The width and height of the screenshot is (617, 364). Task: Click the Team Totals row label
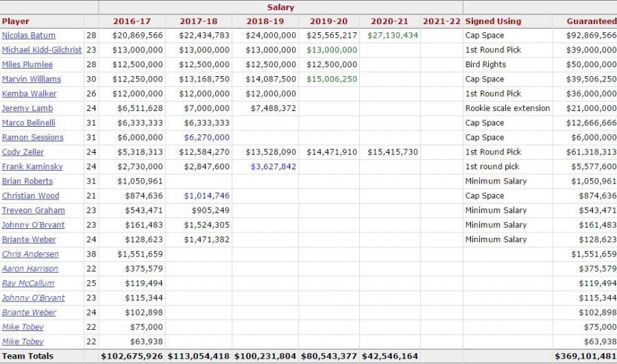click(x=27, y=356)
